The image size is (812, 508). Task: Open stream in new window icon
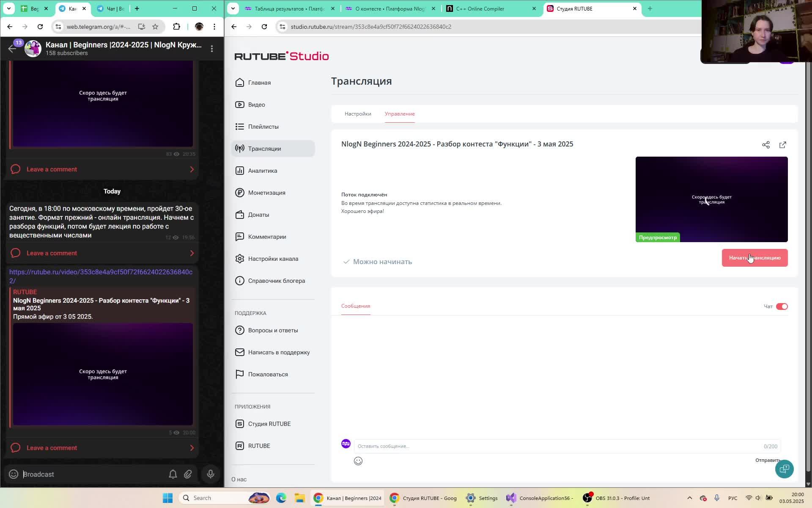coord(782,145)
